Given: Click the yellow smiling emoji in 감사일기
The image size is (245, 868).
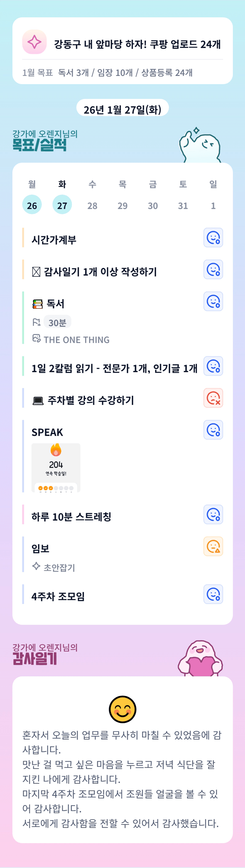Looking at the screenshot, I should (123, 709).
